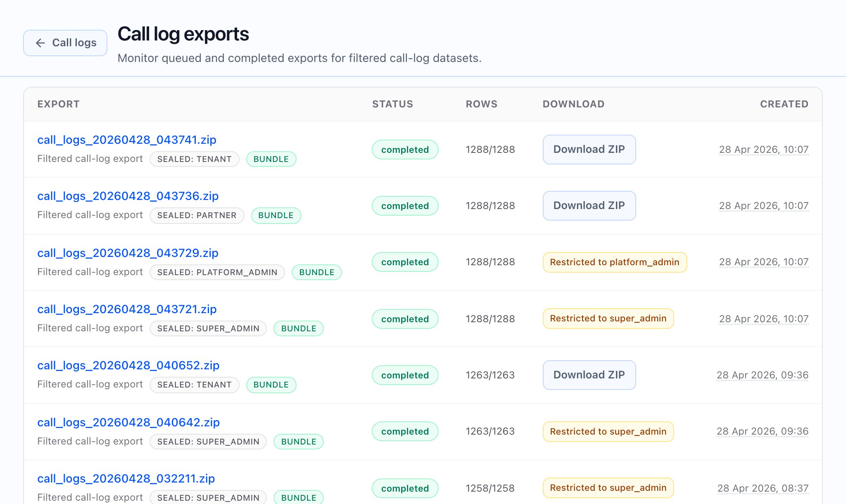The width and height of the screenshot is (846, 504).
Task: Open call_logs_20260428_043736.zip link
Action: (128, 196)
